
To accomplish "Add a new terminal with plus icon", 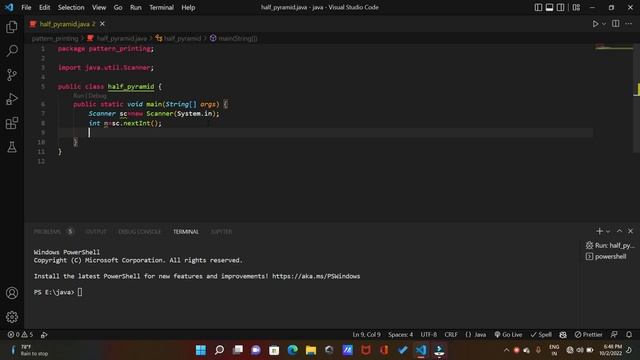I will 599,231.
